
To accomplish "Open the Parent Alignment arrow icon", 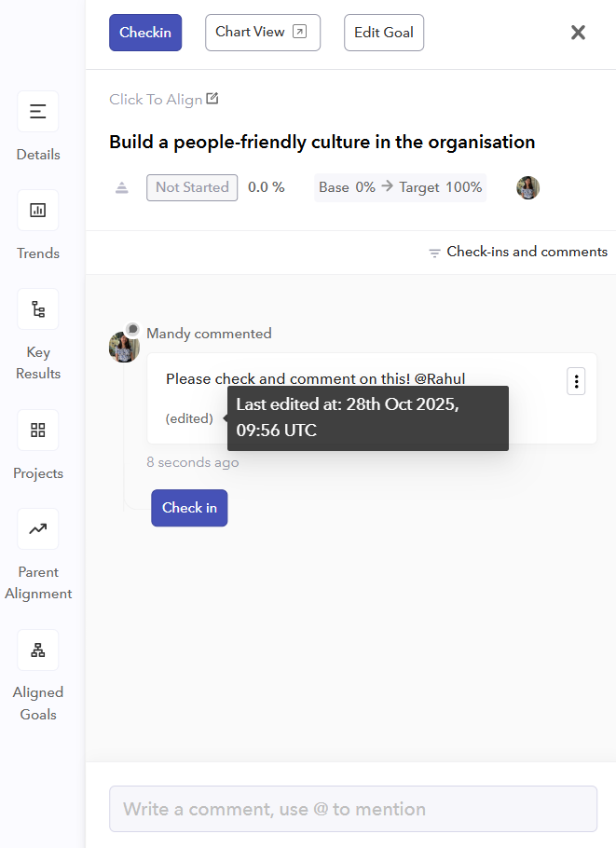I will point(38,529).
